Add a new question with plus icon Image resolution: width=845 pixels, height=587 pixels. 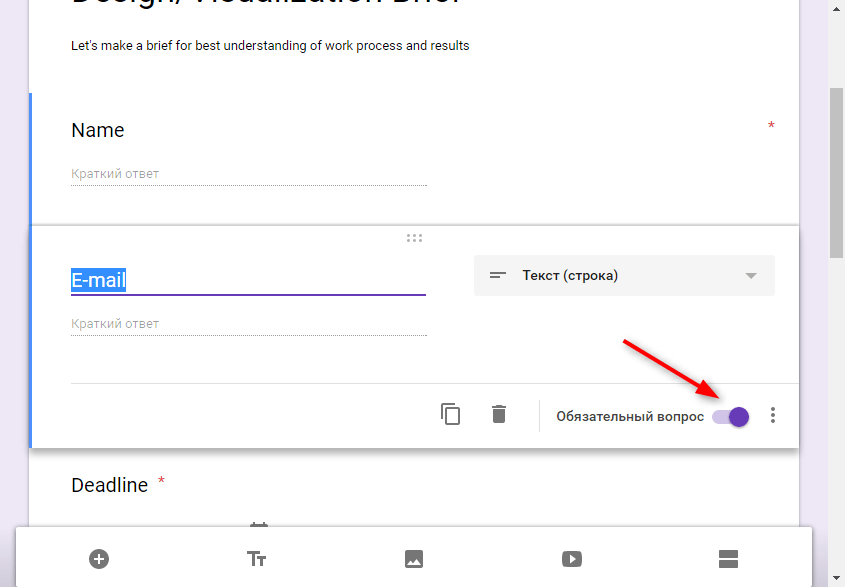point(99,559)
